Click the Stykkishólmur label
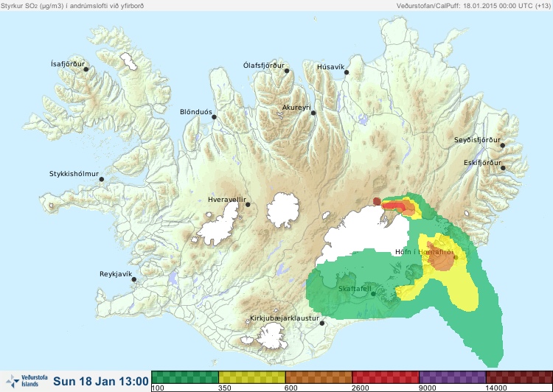Image resolution: width=553 pixels, height=392 pixels. pos(74,174)
